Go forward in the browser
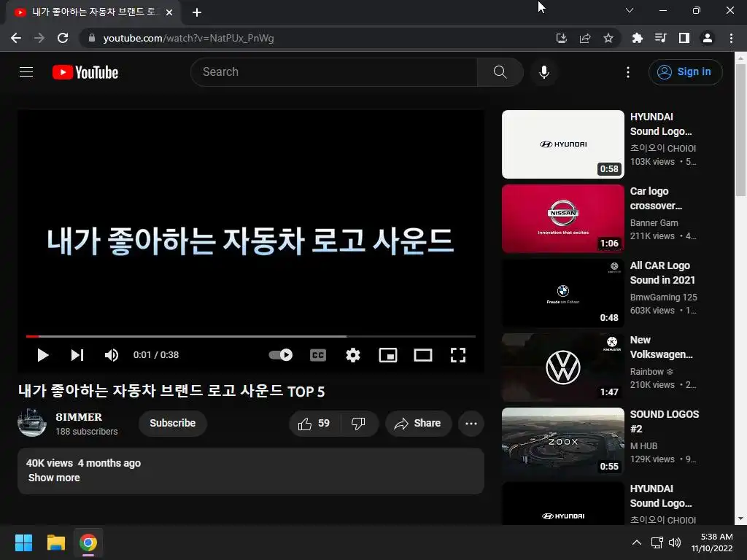 click(x=39, y=38)
